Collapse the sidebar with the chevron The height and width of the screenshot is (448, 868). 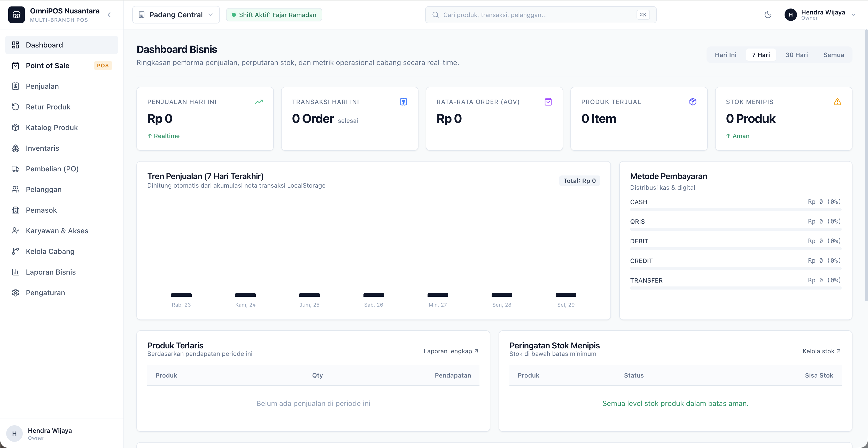(109, 15)
